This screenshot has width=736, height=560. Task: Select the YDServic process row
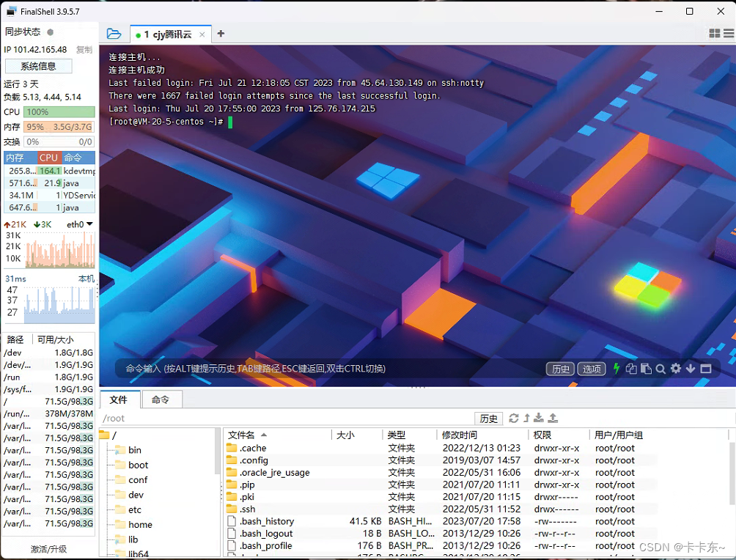[50, 195]
